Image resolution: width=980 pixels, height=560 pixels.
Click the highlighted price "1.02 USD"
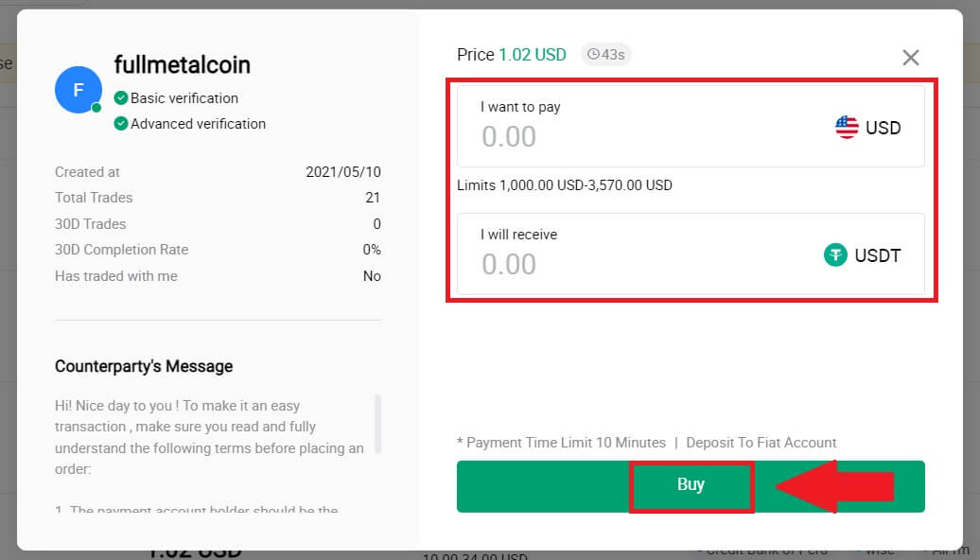coord(534,55)
